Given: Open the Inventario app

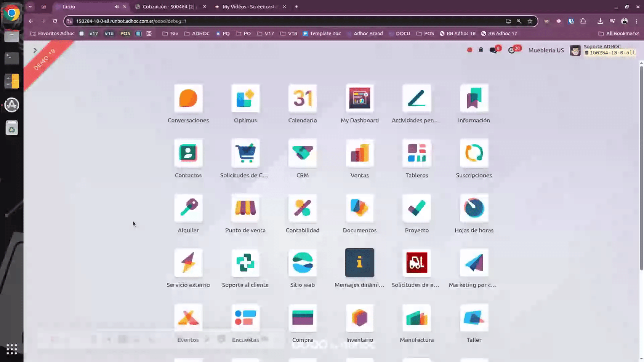Looking at the screenshot, I should [359, 318].
